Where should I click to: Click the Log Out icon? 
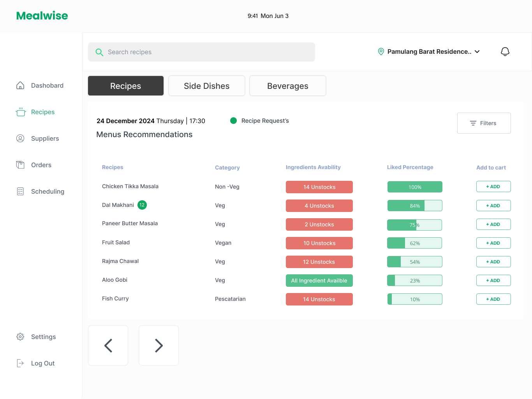(x=20, y=363)
